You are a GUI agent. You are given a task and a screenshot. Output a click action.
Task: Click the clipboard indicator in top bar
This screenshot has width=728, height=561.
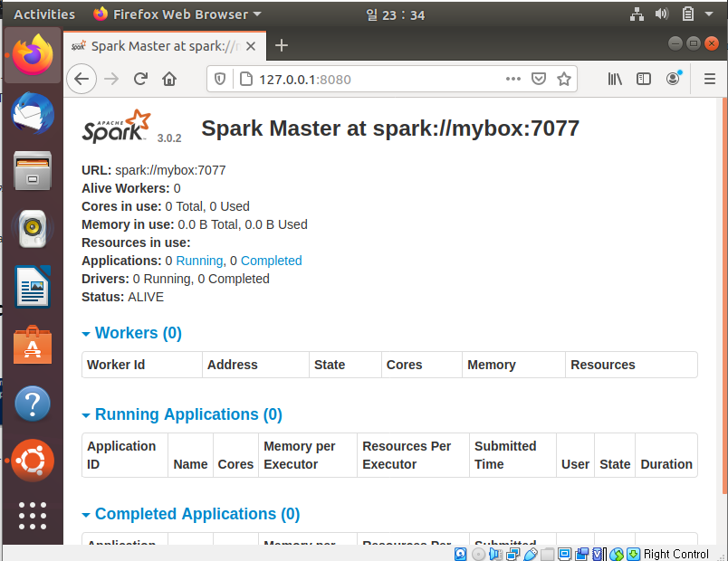pyautogui.click(x=687, y=14)
